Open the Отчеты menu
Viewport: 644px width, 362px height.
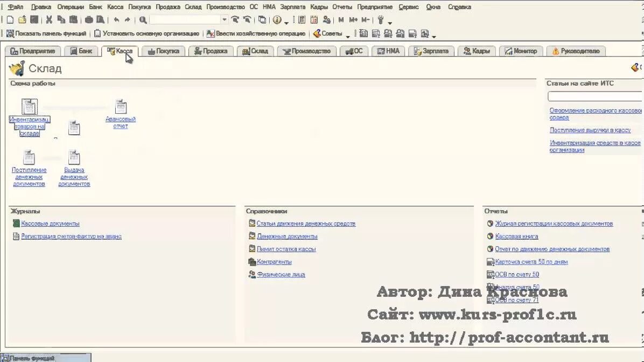coord(342,7)
